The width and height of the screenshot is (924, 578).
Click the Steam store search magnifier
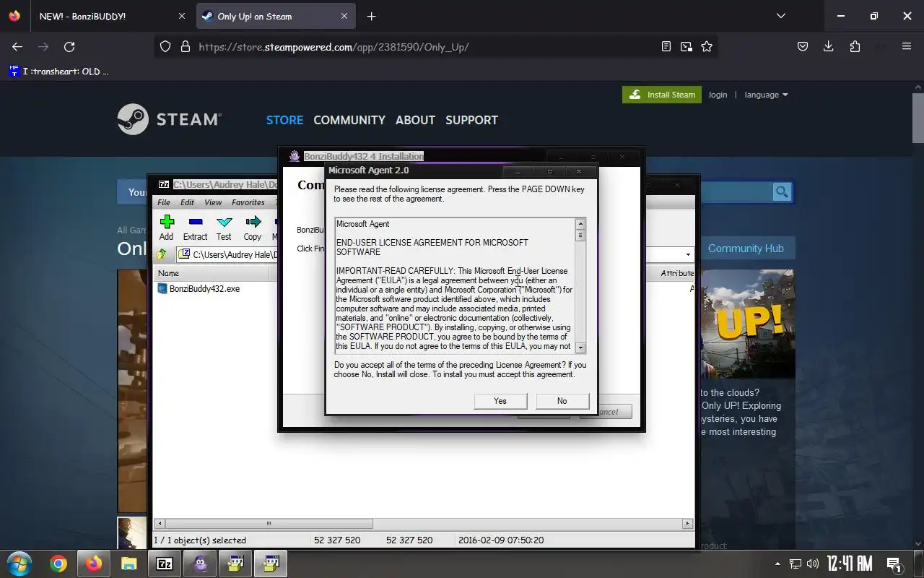(782, 191)
